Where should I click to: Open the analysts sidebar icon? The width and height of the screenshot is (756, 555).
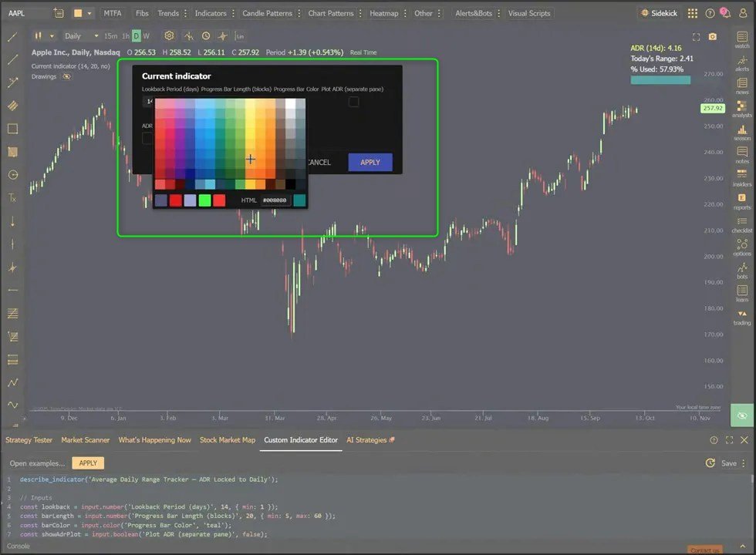click(742, 109)
